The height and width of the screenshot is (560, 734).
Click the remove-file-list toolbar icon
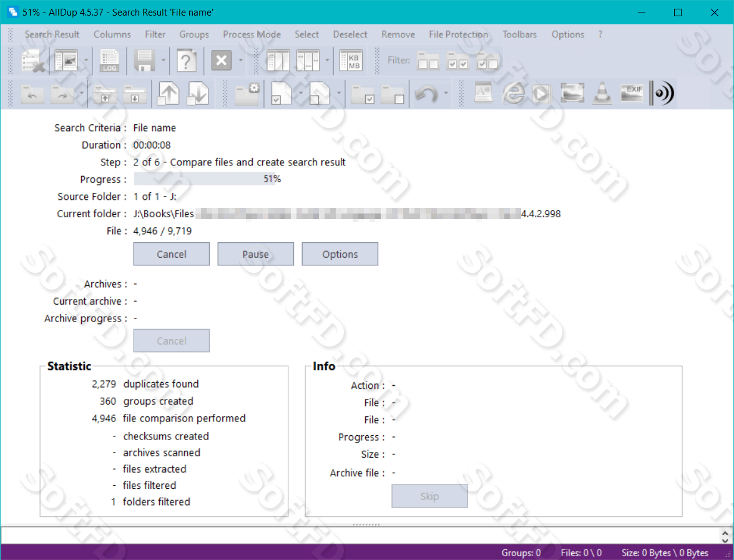click(x=32, y=61)
